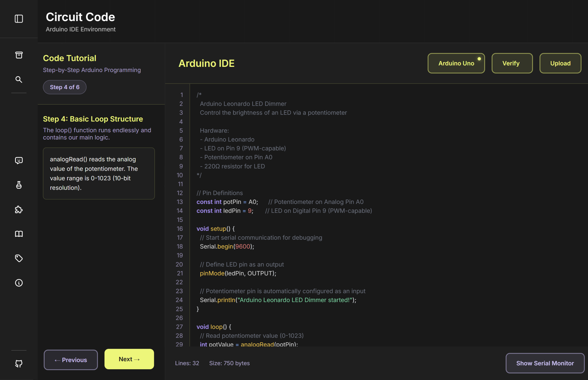Click the Verify button
Viewport: 588px width, 380px height.
coord(512,63)
